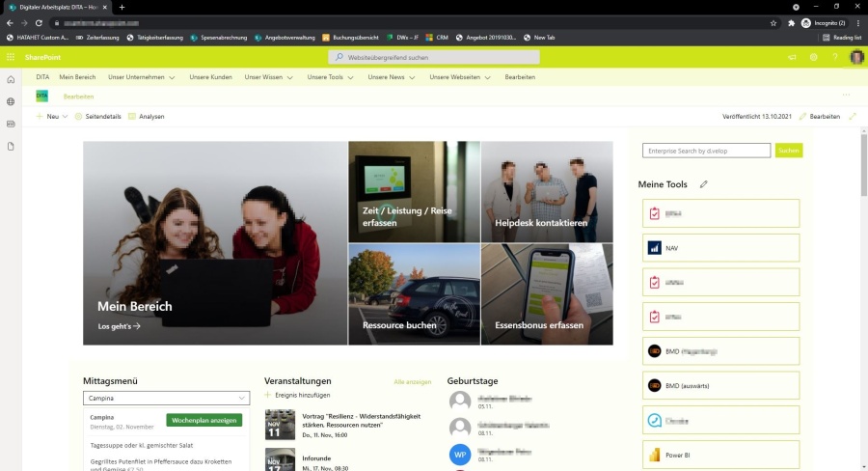Screen dimensions: 868x471
Task: Open the browser extensions puzzle icon
Action: (x=791, y=23)
